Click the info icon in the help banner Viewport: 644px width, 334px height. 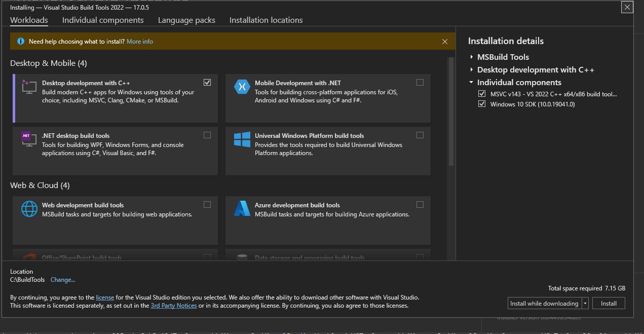click(21, 42)
